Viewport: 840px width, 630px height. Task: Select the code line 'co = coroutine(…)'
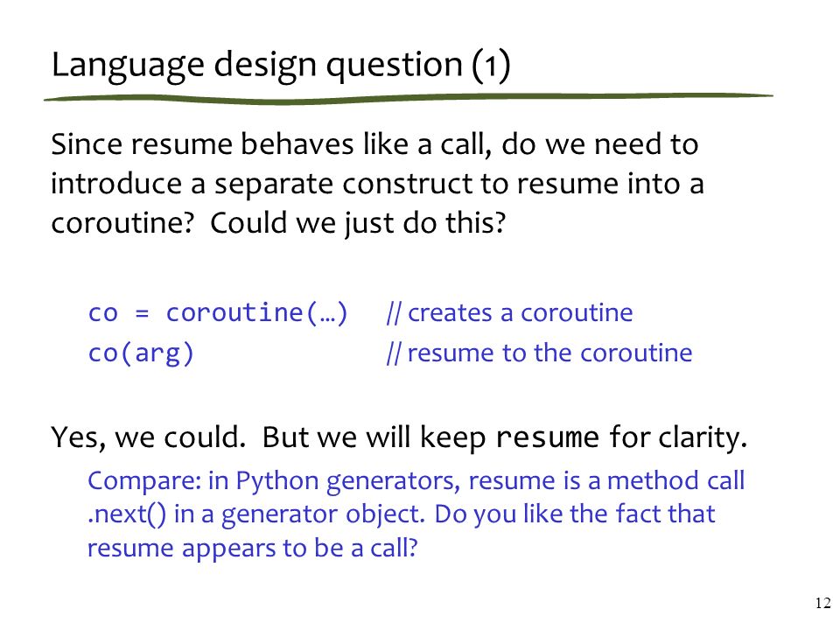pyautogui.click(x=218, y=313)
